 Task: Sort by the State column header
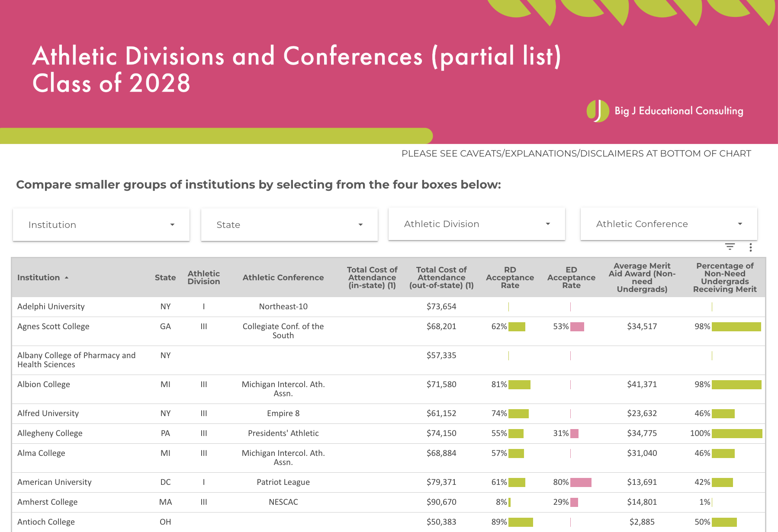coord(165,278)
